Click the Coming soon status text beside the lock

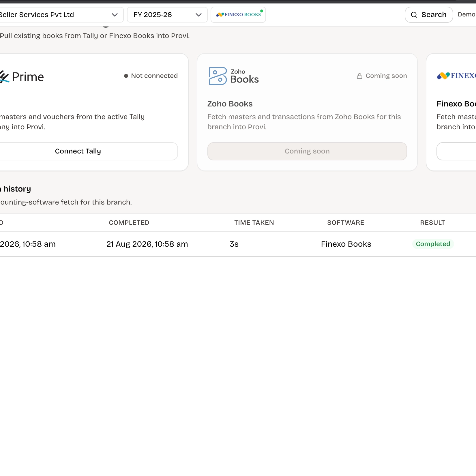(386, 76)
